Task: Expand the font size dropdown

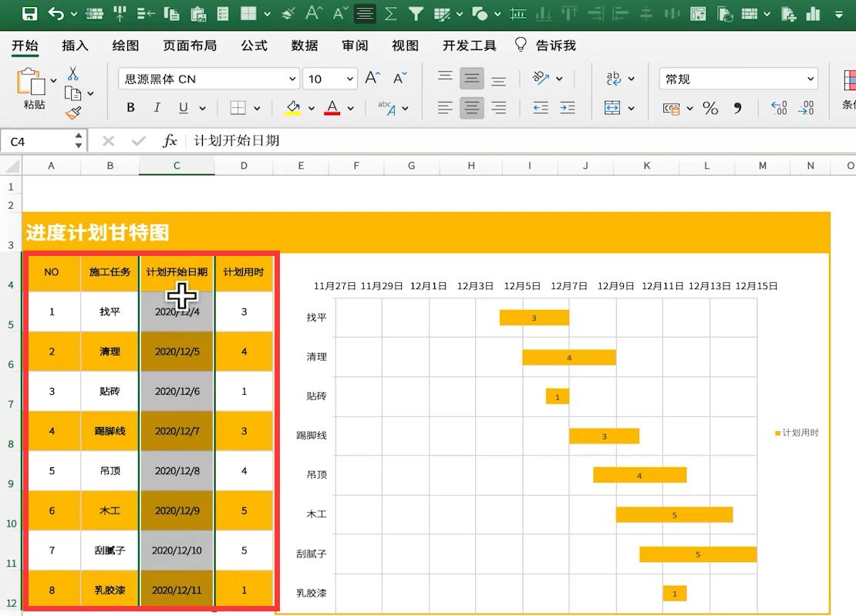Action: (x=351, y=79)
